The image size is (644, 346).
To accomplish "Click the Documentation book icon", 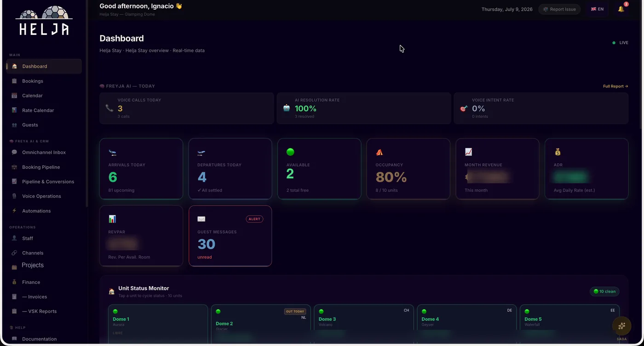I will tap(14, 339).
